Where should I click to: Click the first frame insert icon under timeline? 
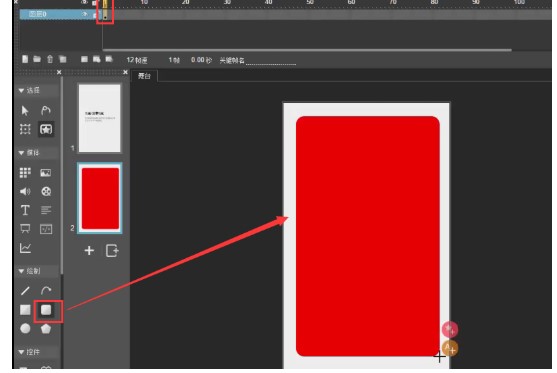coord(84,59)
